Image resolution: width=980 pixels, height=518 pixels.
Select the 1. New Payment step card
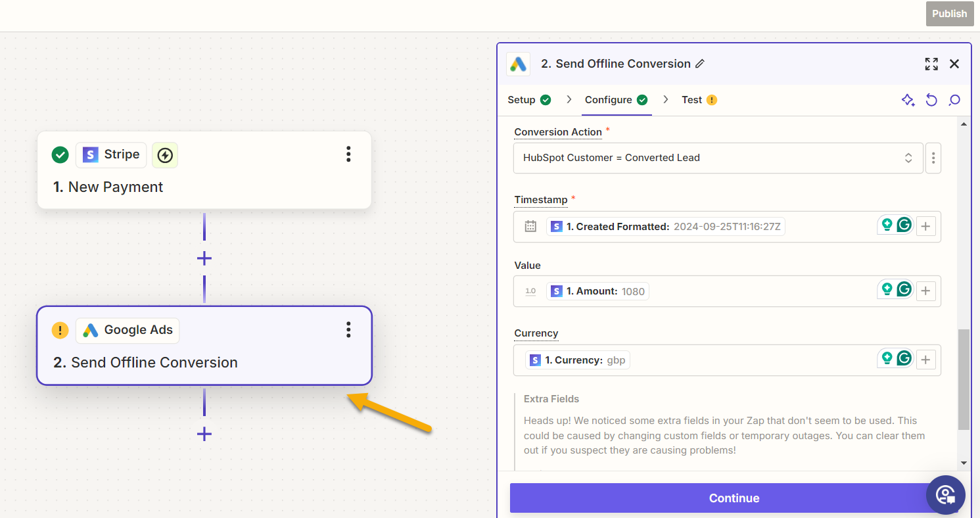point(204,170)
